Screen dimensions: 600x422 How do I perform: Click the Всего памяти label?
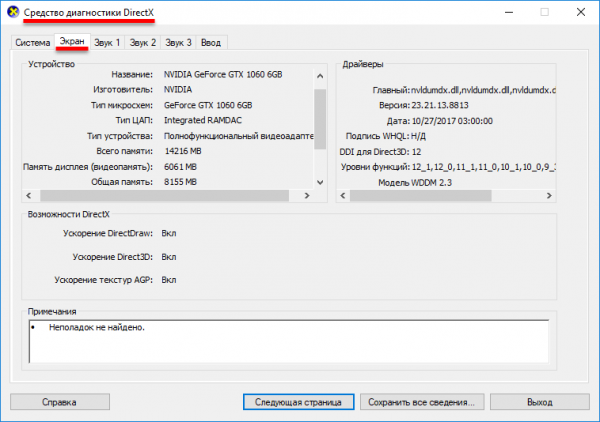[x=124, y=151]
